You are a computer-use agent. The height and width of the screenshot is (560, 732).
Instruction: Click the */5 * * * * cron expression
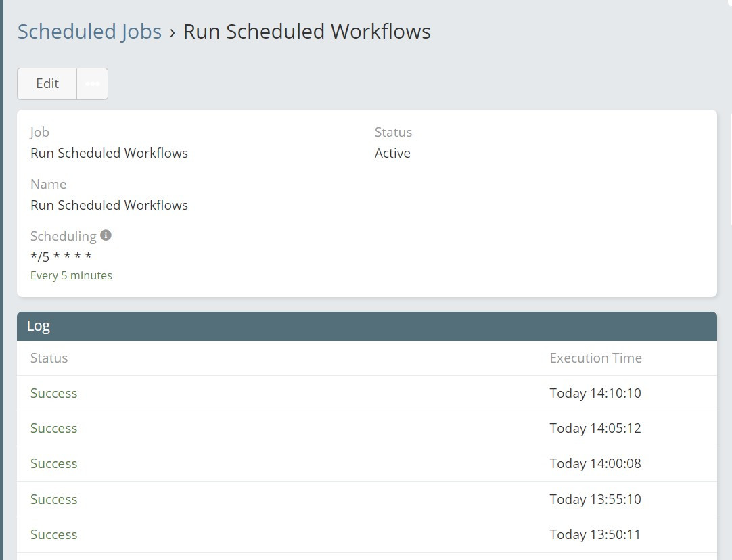[61, 257]
